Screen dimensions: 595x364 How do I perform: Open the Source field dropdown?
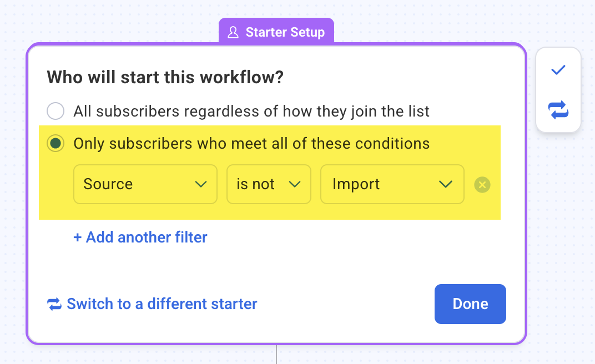click(145, 184)
